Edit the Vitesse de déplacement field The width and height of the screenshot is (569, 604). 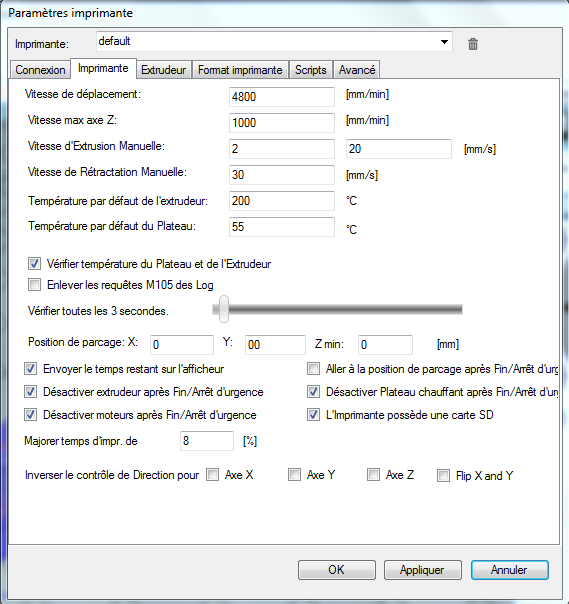(x=282, y=96)
